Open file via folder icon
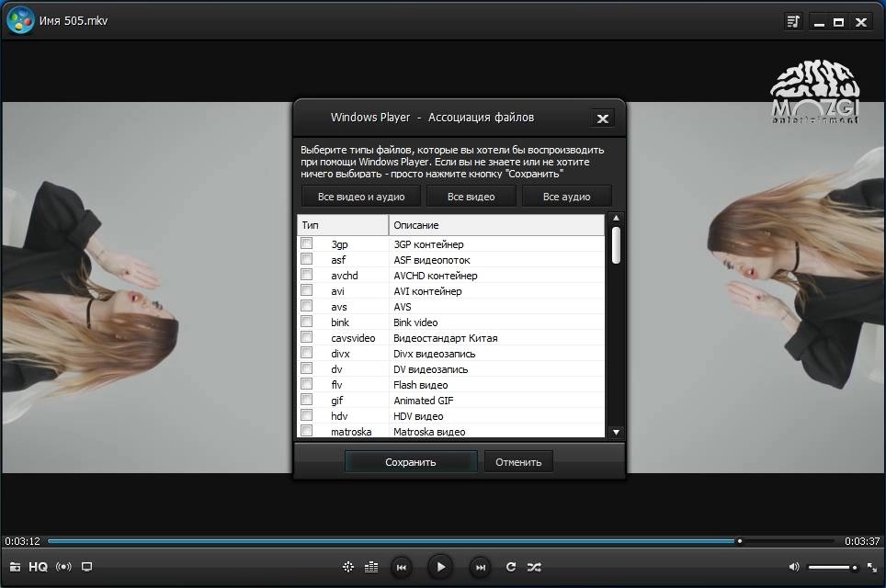Screen dimensions: 886x588 click(16, 567)
